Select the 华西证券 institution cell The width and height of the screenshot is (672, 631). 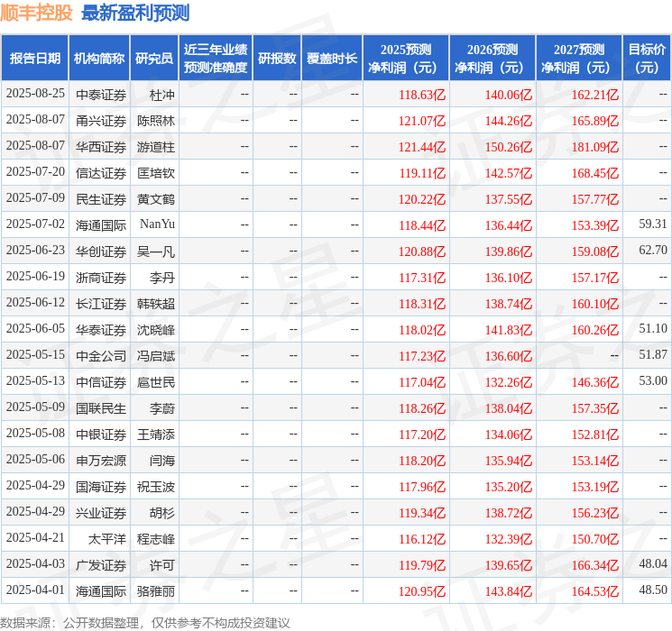click(x=101, y=147)
